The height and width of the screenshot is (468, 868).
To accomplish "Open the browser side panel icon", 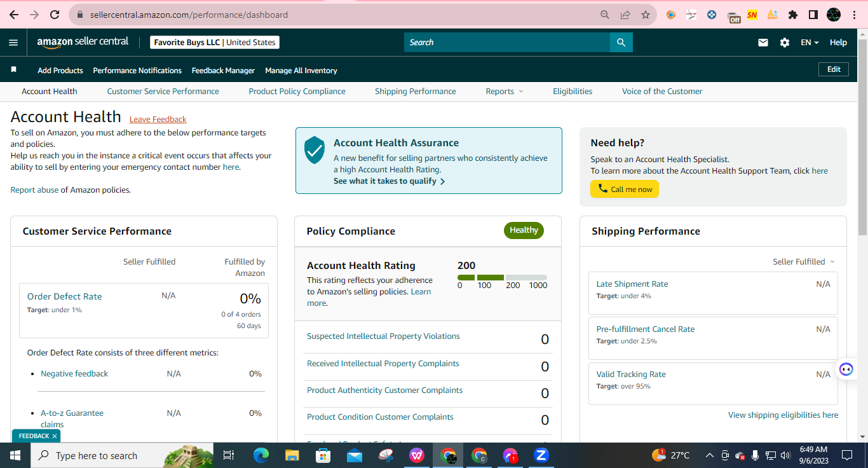I will coord(813,15).
